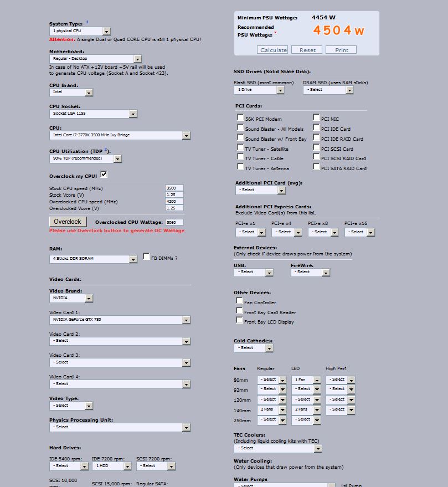Click the Overclock button
The image size is (448, 487).
point(68,222)
